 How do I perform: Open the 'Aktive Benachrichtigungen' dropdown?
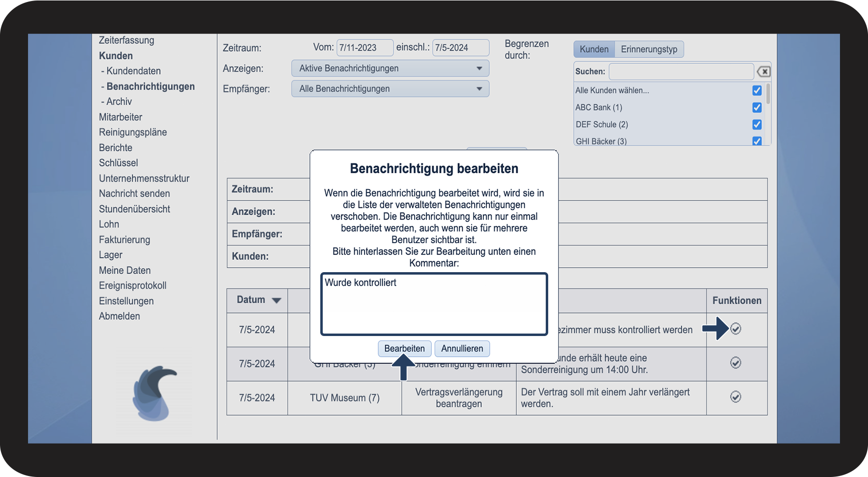(x=390, y=68)
